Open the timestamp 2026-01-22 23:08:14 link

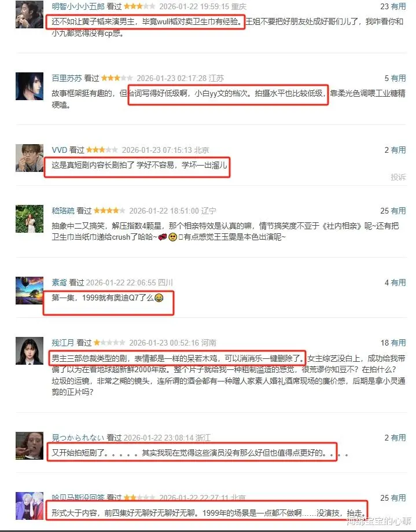(x=156, y=438)
